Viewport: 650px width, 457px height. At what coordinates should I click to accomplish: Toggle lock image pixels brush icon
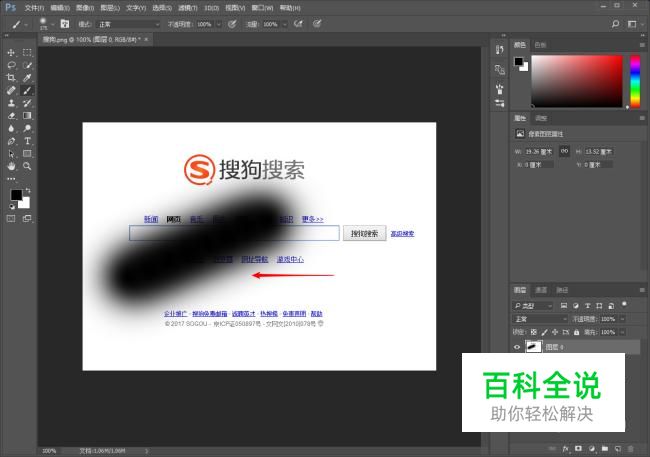tap(544, 332)
